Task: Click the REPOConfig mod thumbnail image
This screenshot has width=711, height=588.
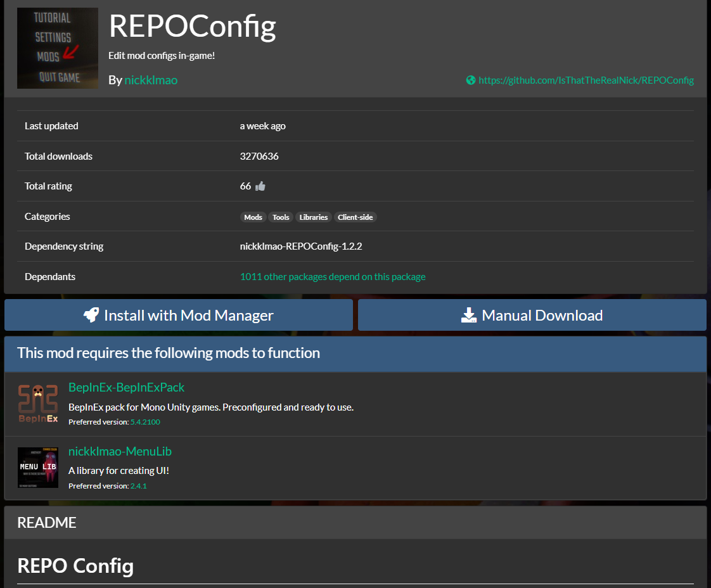Action: click(58, 48)
